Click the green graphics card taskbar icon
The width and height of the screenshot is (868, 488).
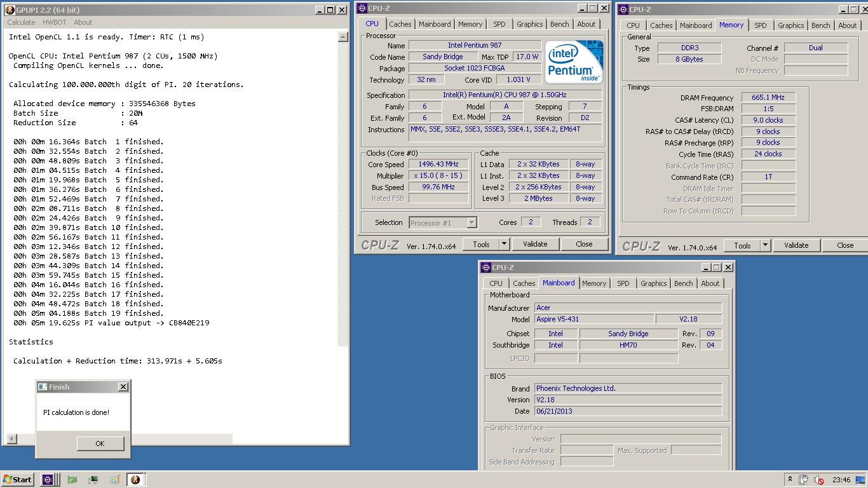point(72,480)
